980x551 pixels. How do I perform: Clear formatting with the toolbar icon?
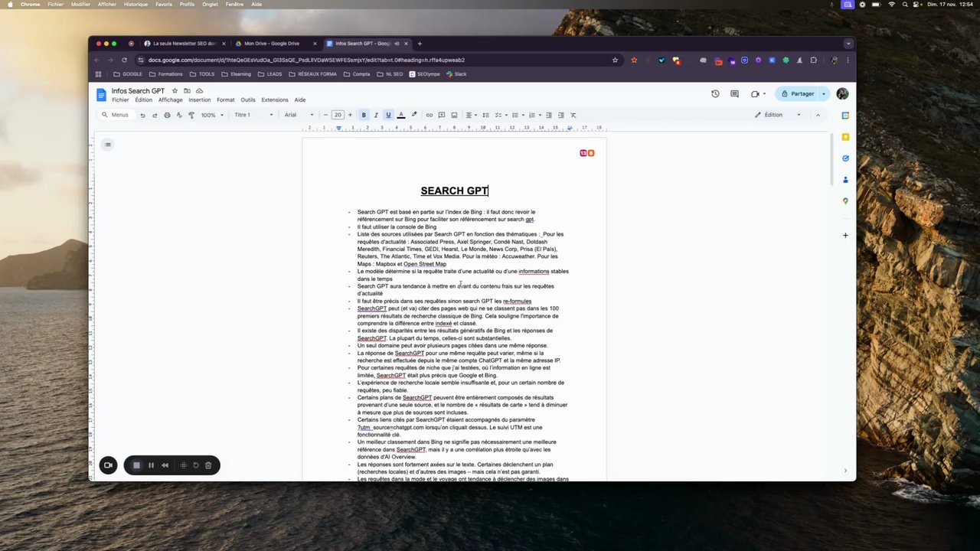(x=573, y=115)
